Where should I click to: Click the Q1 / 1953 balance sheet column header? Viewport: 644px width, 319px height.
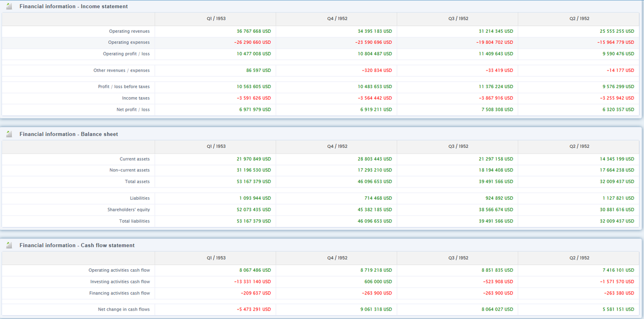pos(216,146)
